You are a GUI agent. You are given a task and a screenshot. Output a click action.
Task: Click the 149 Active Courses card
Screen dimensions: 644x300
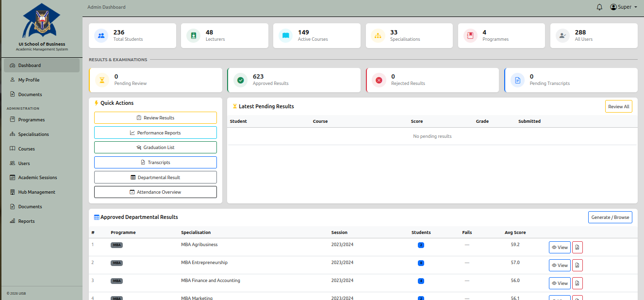[317, 35]
